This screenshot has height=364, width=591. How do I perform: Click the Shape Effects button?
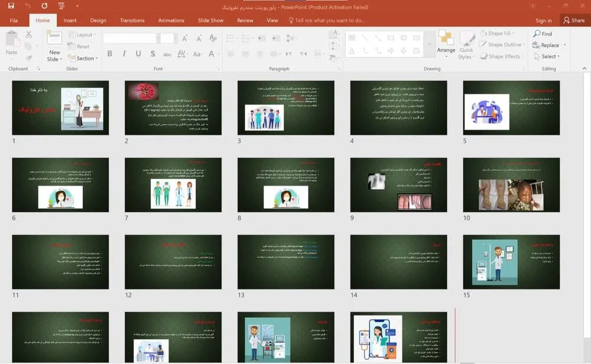click(501, 56)
